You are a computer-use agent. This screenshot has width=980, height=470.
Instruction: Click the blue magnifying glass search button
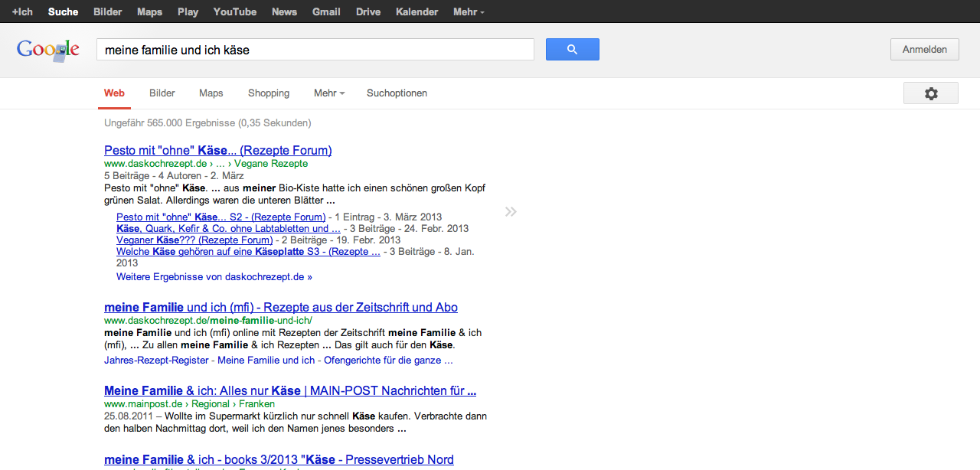click(x=572, y=50)
